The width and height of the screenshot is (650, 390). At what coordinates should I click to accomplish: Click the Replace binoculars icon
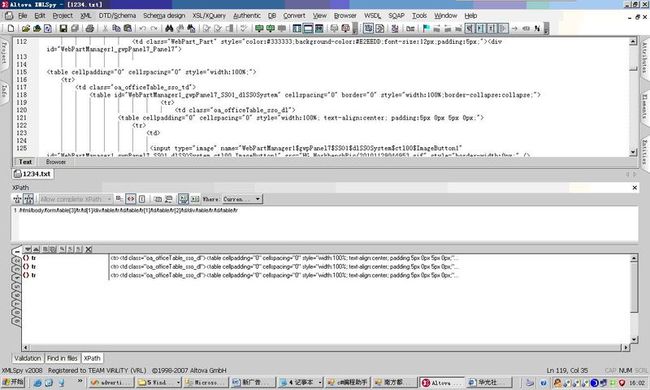click(x=180, y=28)
